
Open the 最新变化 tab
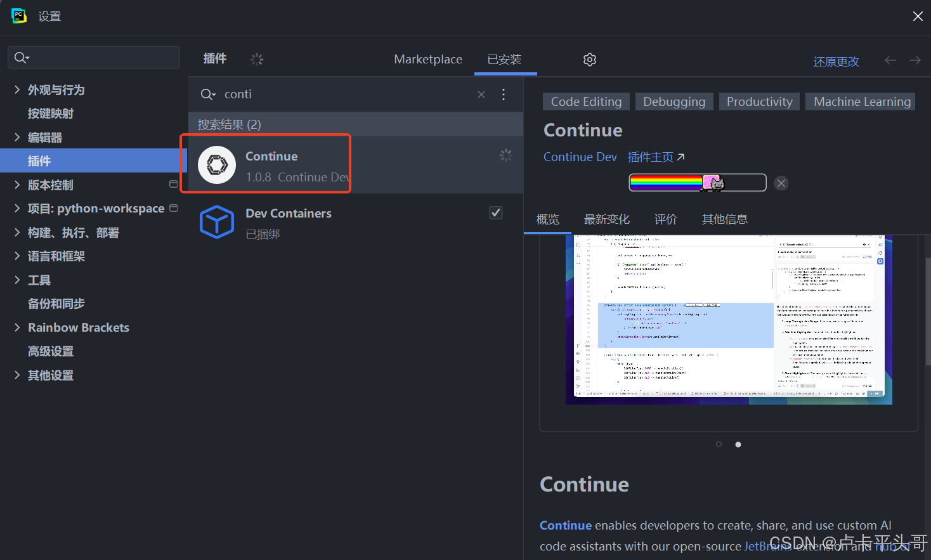[x=607, y=219]
